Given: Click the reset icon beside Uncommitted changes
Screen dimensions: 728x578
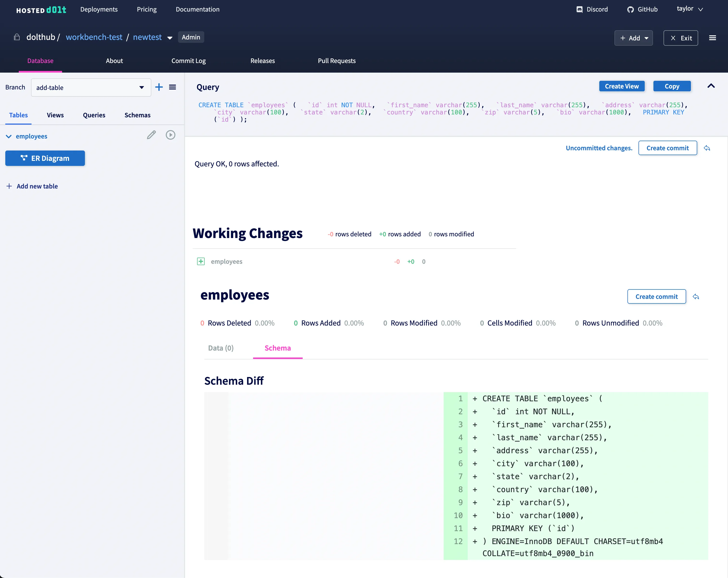Looking at the screenshot, I should pyautogui.click(x=707, y=148).
